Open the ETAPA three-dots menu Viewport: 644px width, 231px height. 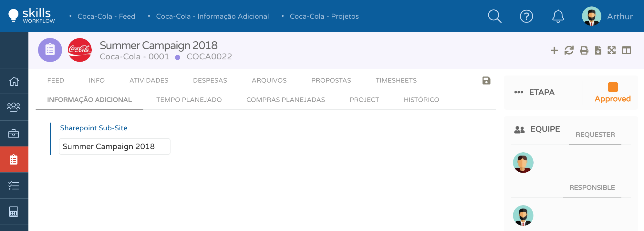pyautogui.click(x=519, y=92)
